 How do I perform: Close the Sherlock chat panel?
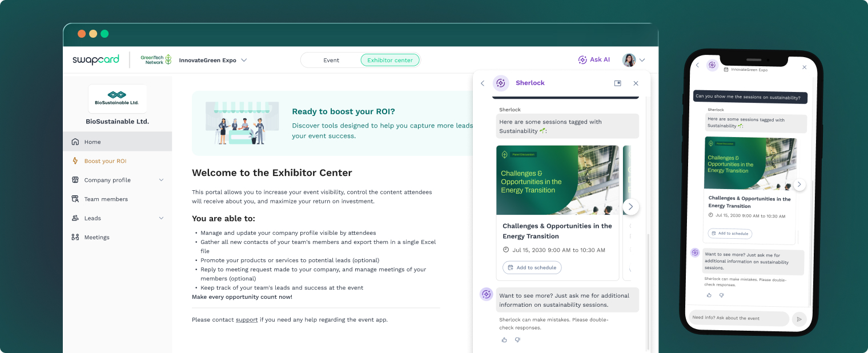click(636, 83)
